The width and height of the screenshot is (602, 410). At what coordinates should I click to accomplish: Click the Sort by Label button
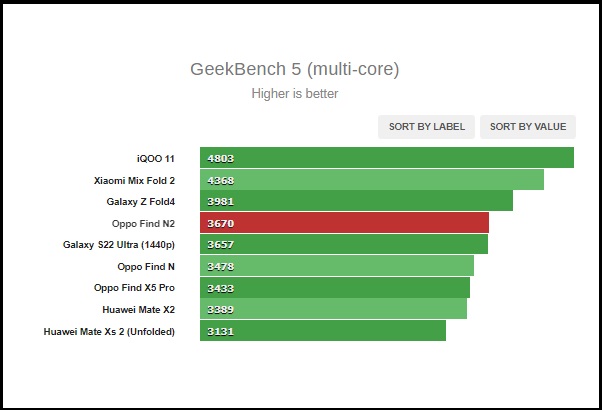(427, 127)
